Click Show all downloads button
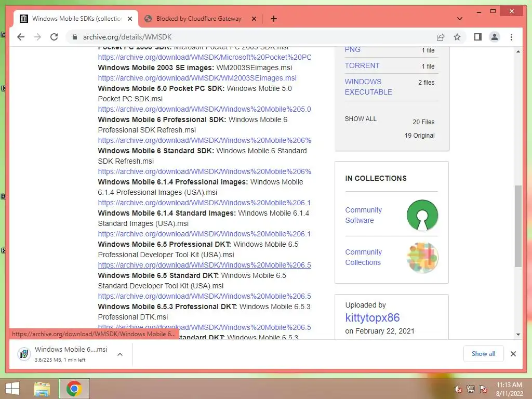The height and width of the screenshot is (399, 532). [x=484, y=354]
